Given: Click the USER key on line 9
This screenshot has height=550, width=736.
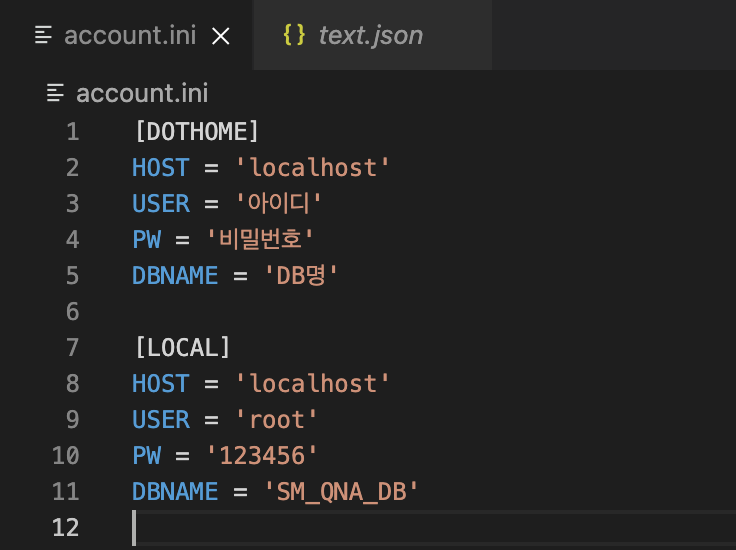Looking at the screenshot, I should [161, 420].
